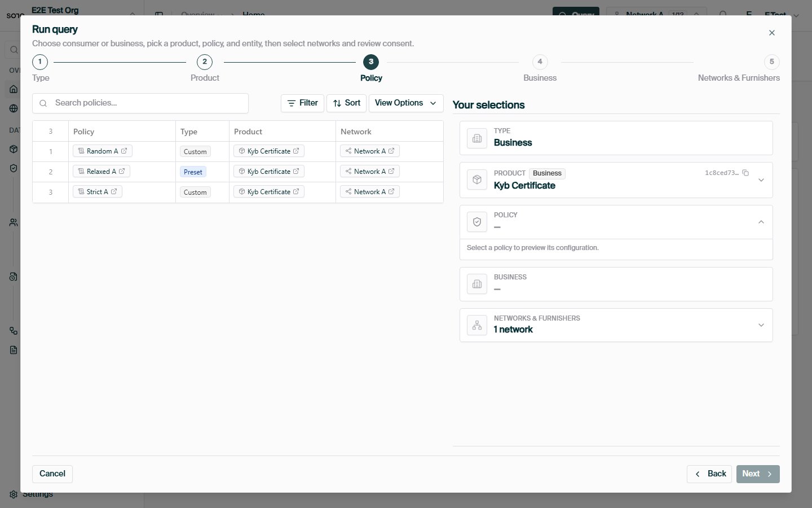Click the Filter button
The height and width of the screenshot is (508, 812).
pos(302,103)
